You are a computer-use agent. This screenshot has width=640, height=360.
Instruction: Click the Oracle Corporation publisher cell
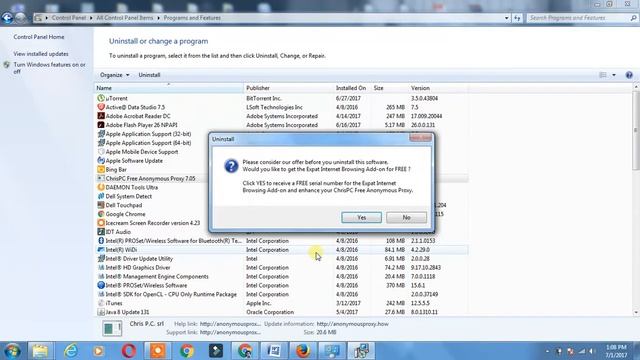point(270,312)
